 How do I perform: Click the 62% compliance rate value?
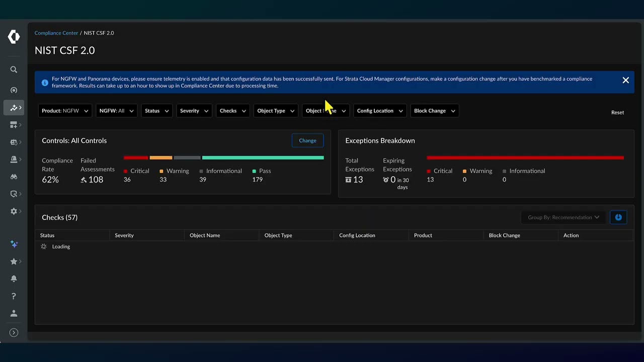point(50,179)
